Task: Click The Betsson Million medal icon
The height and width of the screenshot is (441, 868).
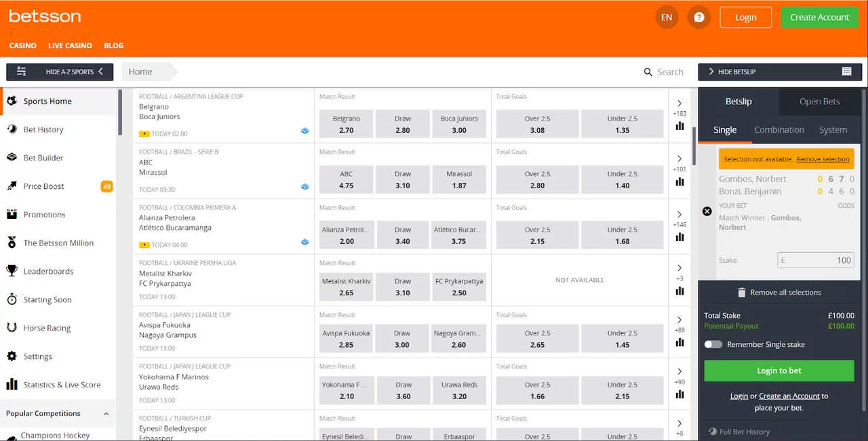Action: tap(12, 243)
